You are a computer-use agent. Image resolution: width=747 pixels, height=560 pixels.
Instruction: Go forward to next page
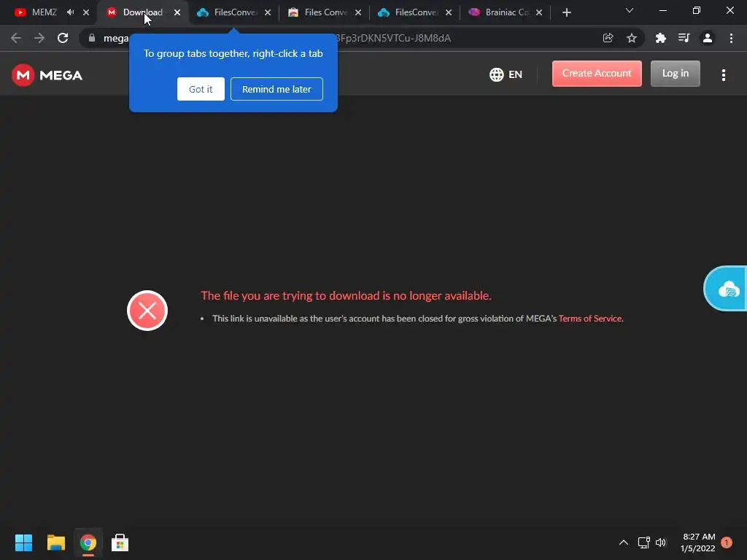(39, 38)
